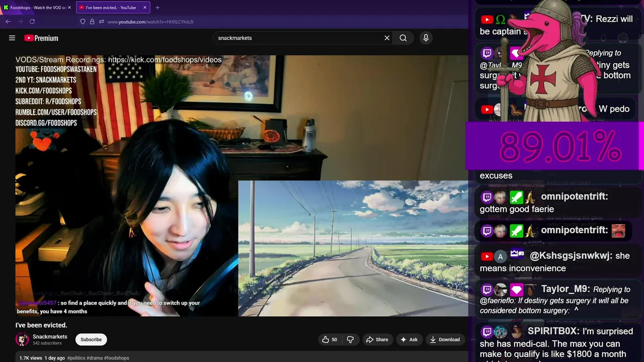This screenshot has width=644, height=362.
Task: Close the Foodshops tab
Action: [69, 8]
